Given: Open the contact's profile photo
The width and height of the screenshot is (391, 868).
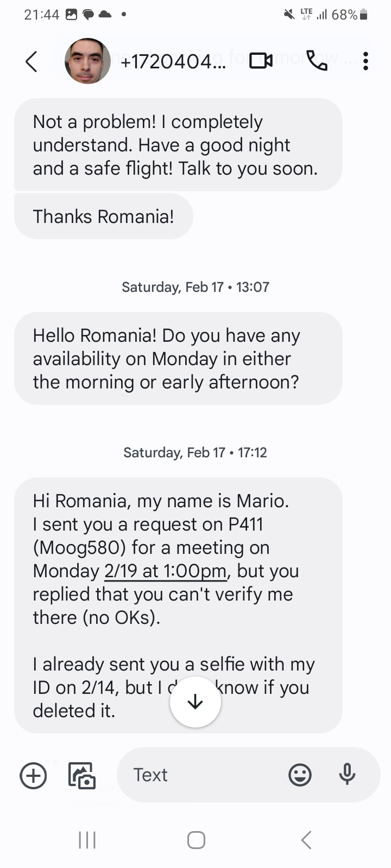Looking at the screenshot, I should coord(87,61).
